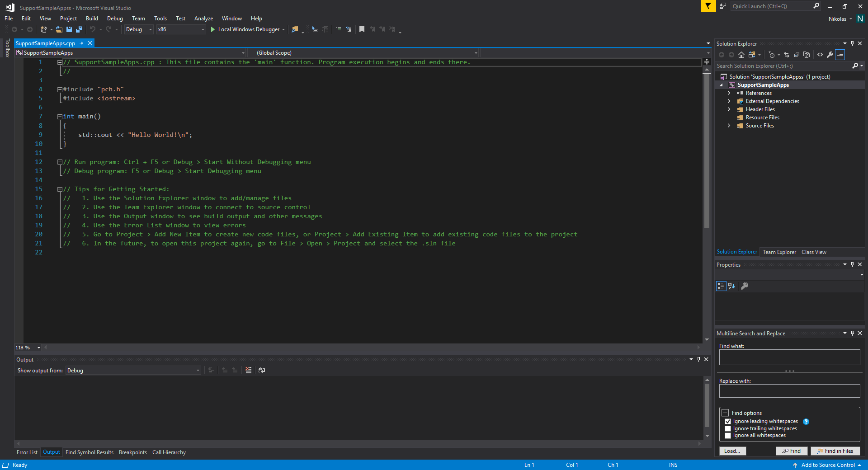Click the Pending Changes Filter clock icon

pos(772,55)
